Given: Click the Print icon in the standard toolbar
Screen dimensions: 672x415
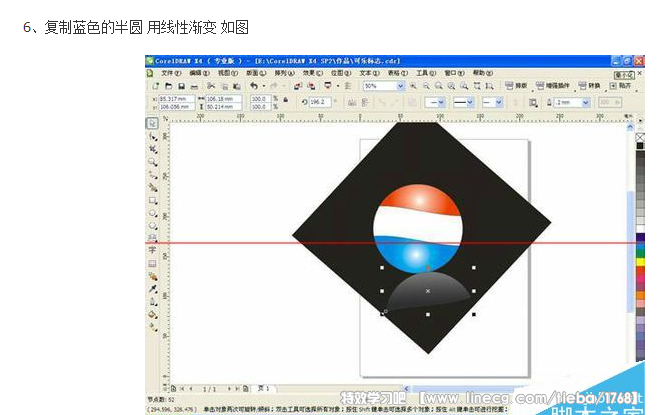Looking at the screenshot, I should [x=194, y=86].
